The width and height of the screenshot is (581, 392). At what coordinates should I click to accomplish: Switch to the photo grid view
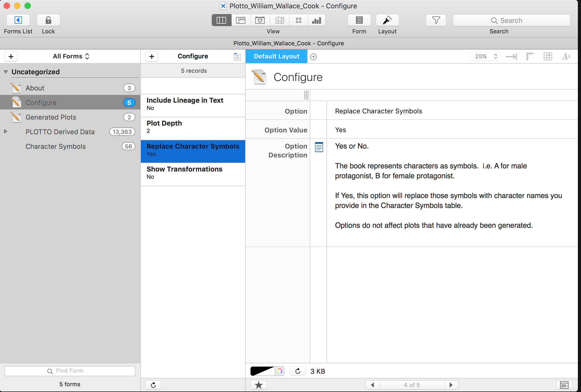point(299,20)
